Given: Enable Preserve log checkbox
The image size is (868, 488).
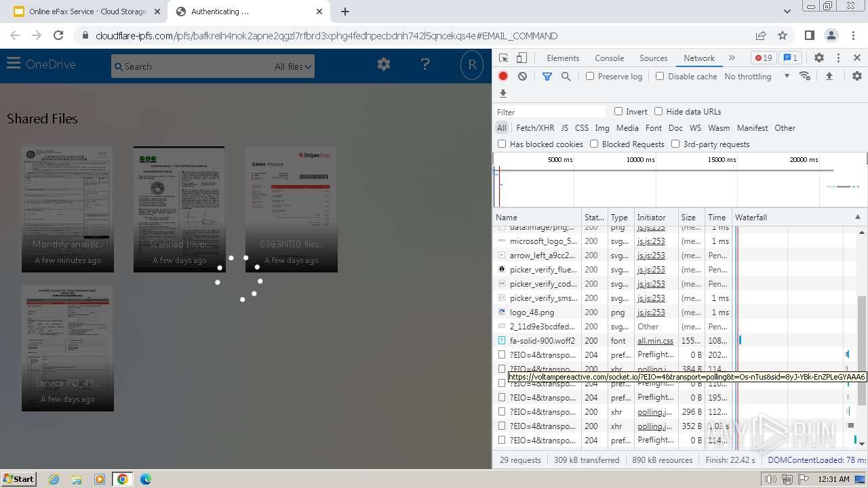Looking at the screenshot, I should [590, 77].
